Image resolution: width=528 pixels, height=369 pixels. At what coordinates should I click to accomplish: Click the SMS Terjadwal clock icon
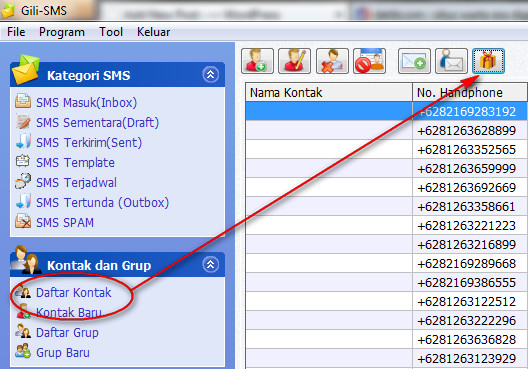click(23, 181)
